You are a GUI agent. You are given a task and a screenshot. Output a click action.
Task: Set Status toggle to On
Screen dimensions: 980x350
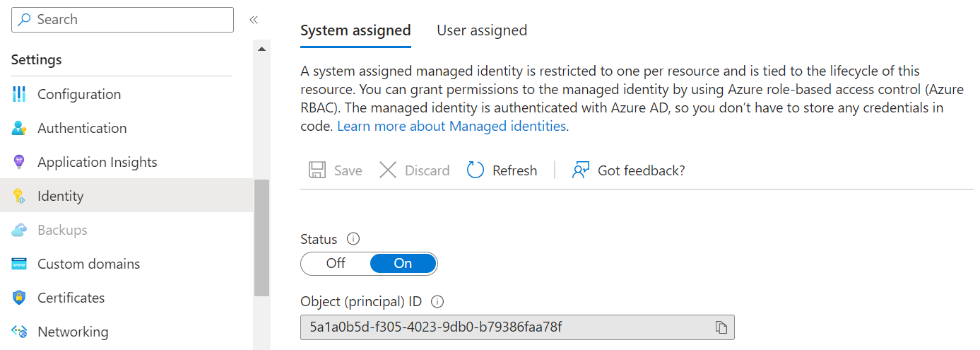(403, 264)
